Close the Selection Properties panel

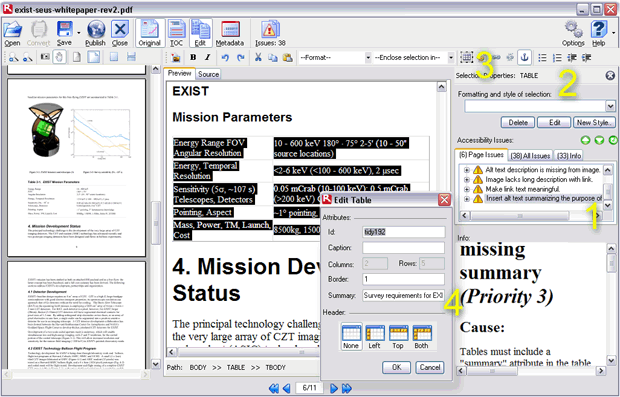point(610,75)
